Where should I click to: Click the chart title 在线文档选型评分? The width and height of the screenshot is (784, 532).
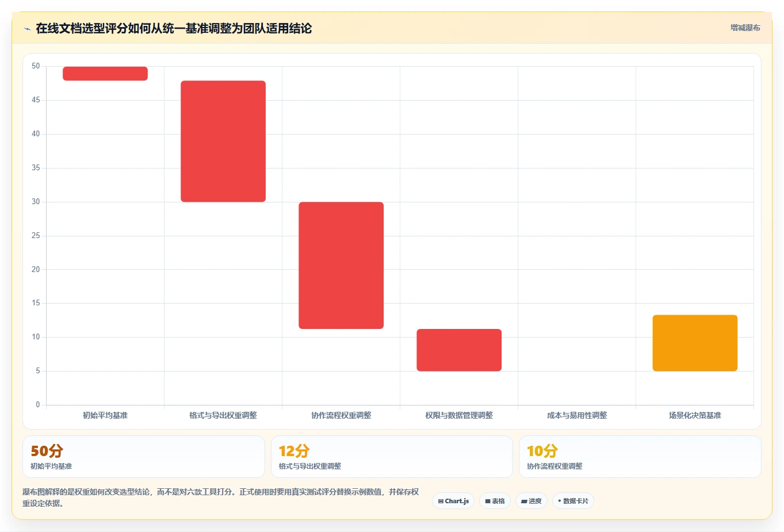(x=174, y=28)
